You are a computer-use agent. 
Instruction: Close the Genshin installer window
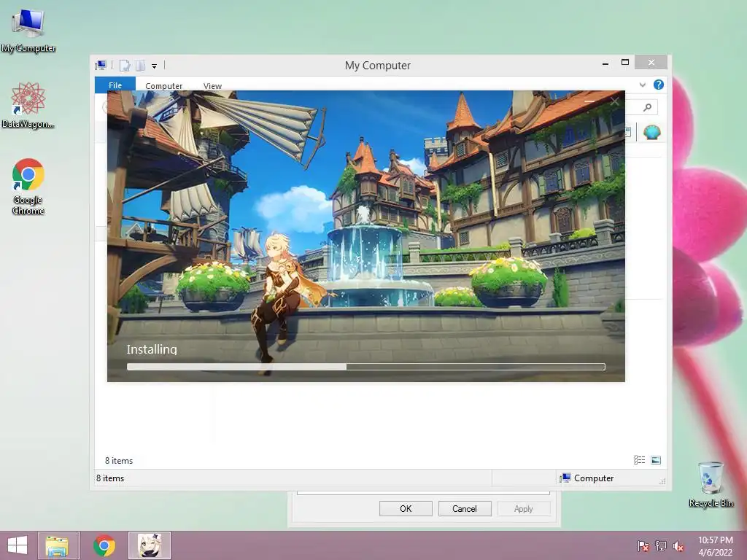tap(614, 101)
